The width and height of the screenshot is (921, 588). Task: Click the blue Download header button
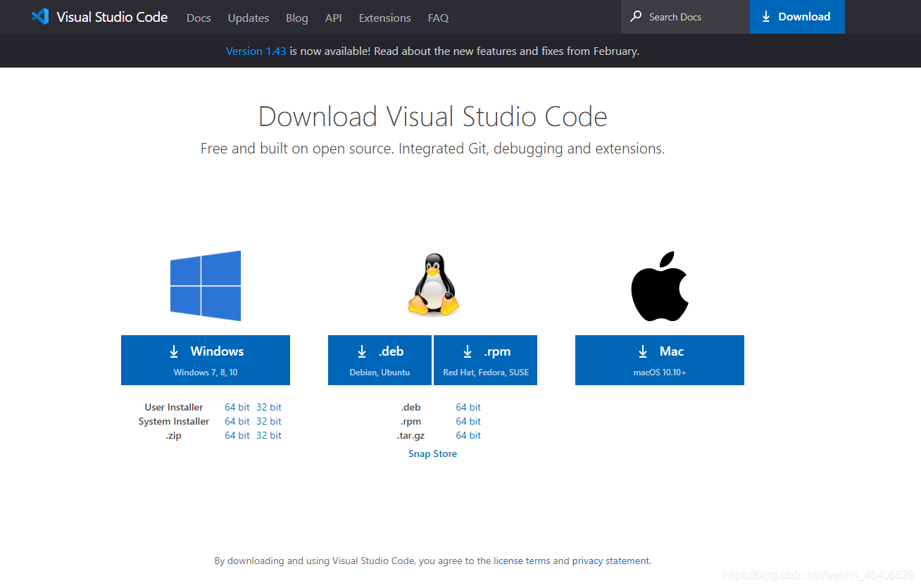tap(797, 17)
